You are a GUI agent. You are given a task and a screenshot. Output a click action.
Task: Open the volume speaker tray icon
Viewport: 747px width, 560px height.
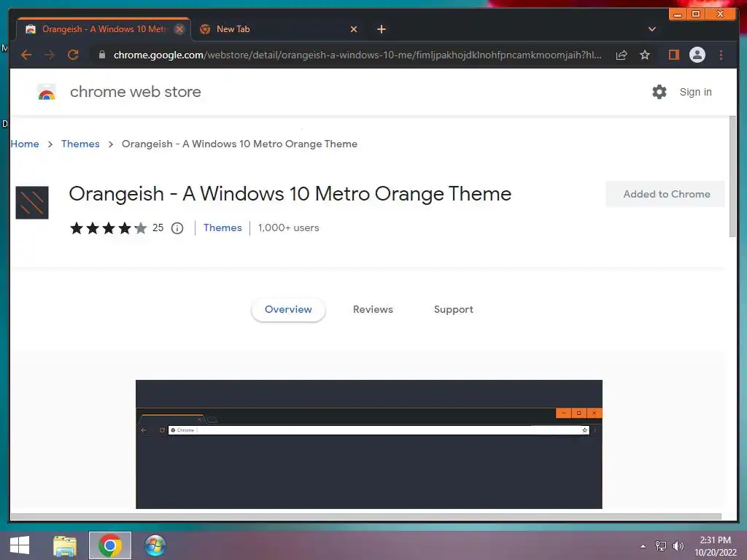point(678,546)
